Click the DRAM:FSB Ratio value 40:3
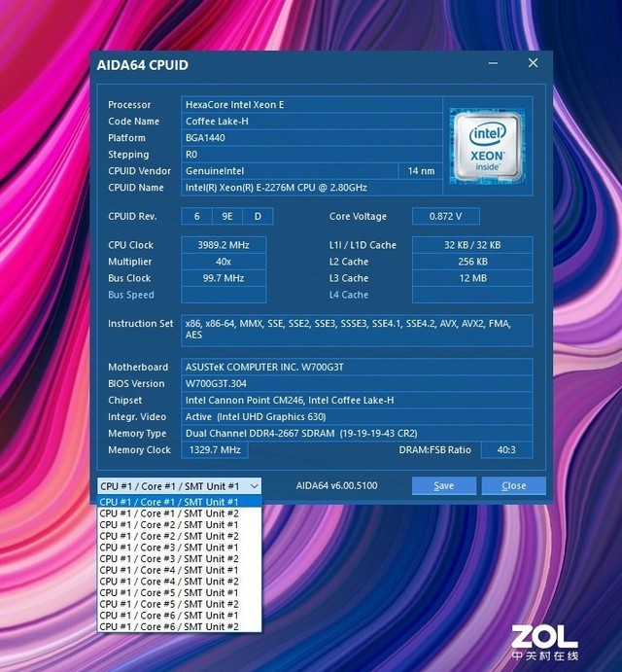 coord(506,450)
